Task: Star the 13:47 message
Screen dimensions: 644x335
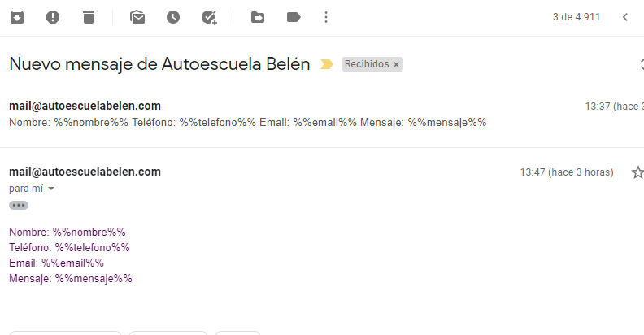Action: click(x=637, y=172)
